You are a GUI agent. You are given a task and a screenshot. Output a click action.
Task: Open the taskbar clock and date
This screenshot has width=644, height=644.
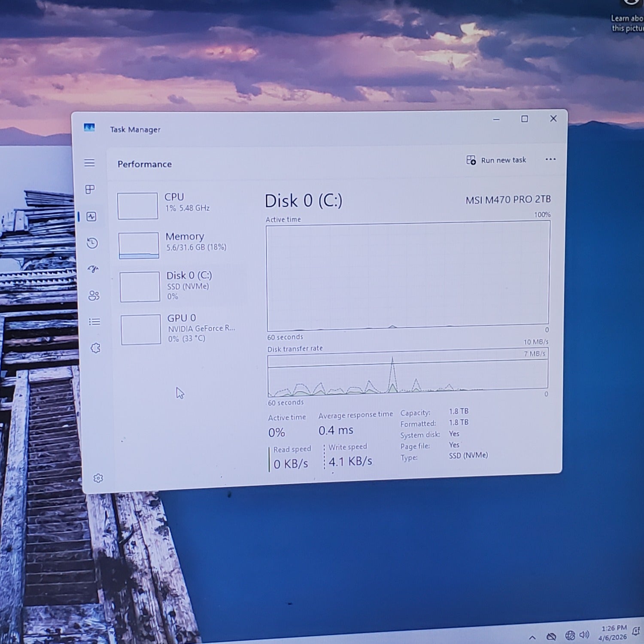pos(613,632)
